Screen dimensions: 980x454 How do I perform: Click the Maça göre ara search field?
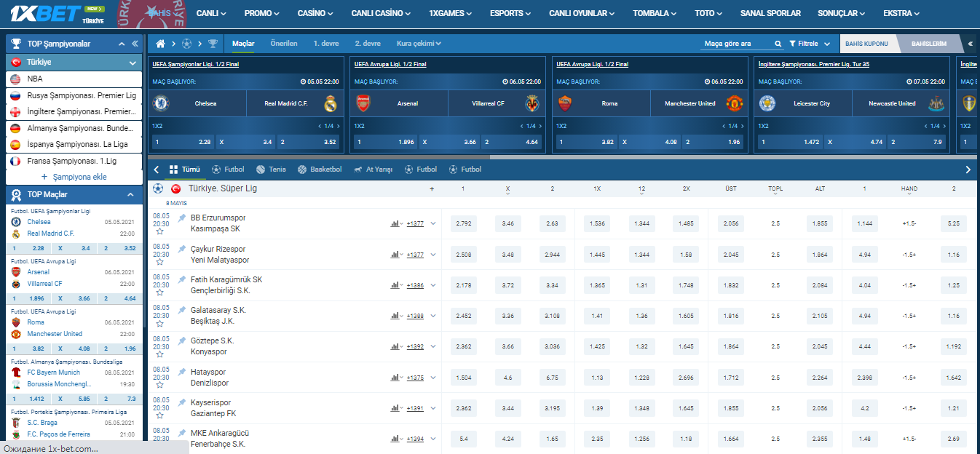pos(735,44)
